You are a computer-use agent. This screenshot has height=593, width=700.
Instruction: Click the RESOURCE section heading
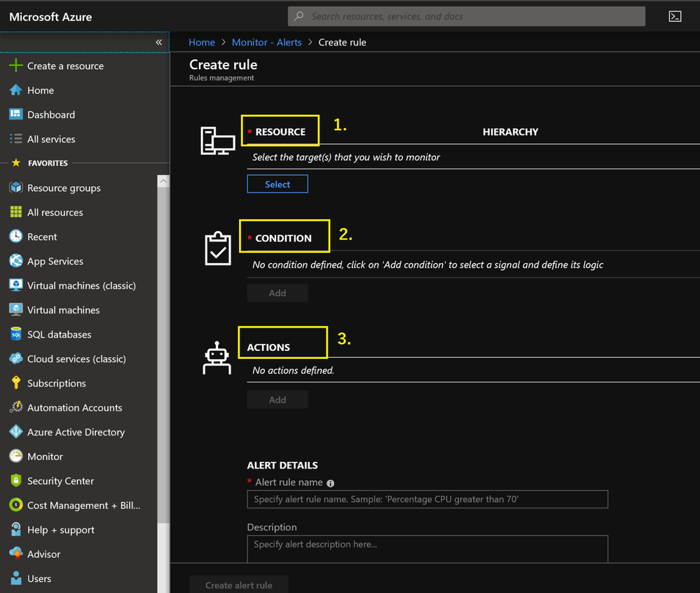click(280, 132)
